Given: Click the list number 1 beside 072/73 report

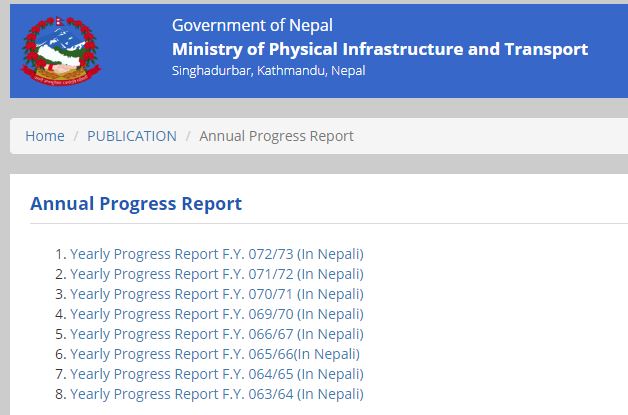Looking at the screenshot, I should coord(60,254).
